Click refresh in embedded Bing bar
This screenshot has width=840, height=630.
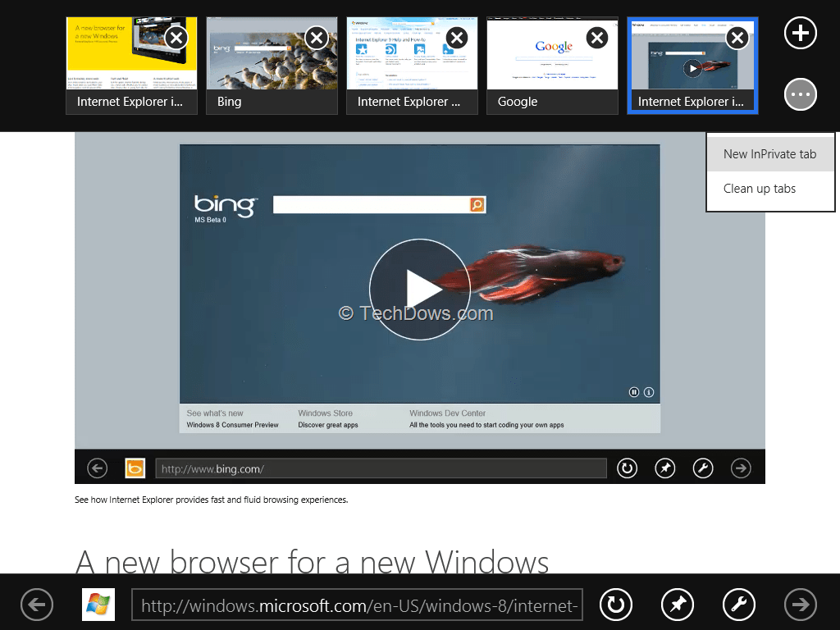[x=627, y=468]
